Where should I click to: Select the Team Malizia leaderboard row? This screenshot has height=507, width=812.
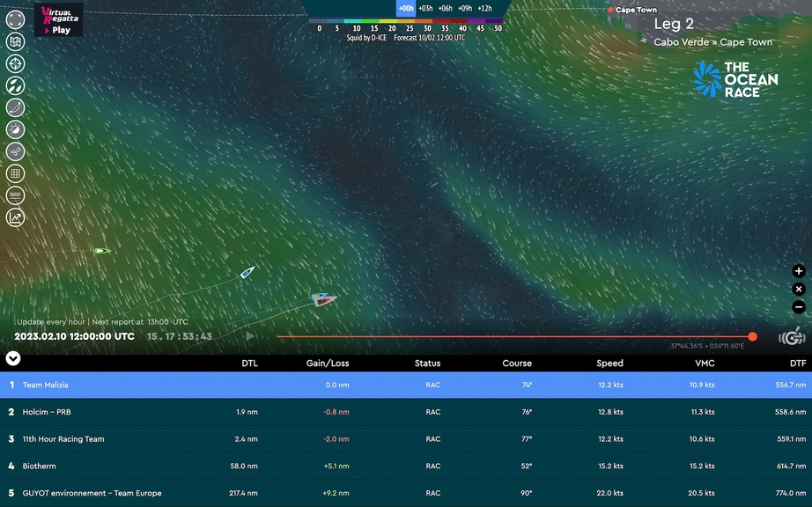coord(406,385)
